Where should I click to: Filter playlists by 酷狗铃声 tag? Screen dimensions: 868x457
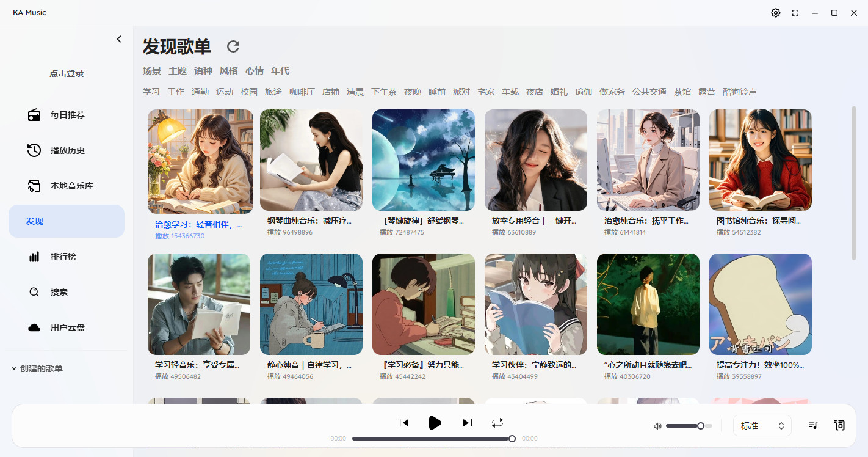tap(740, 92)
